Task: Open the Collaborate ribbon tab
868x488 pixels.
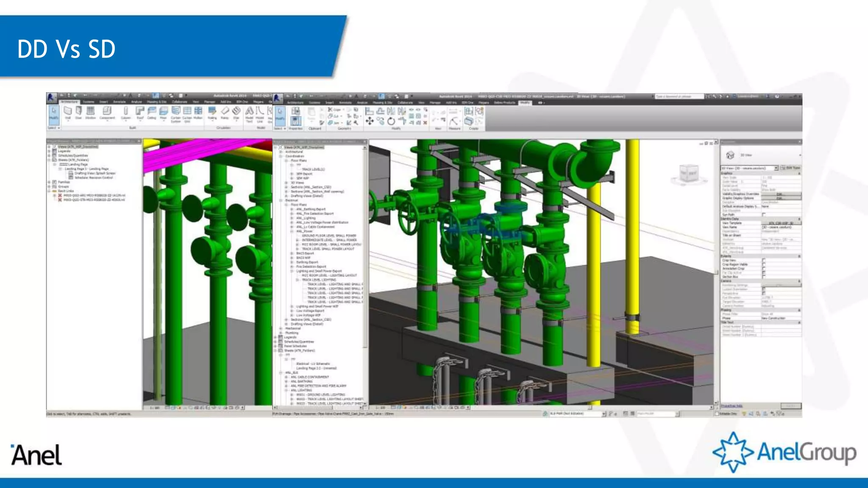Action: pyautogui.click(x=179, y=102)
